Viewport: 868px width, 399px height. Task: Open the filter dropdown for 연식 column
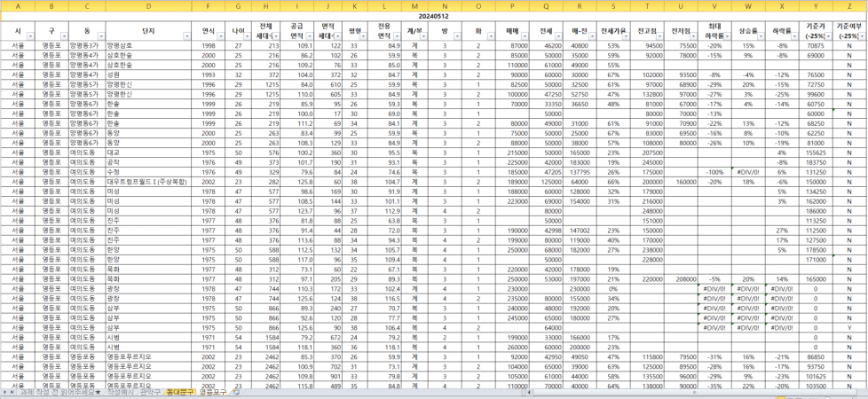[x=223, y=36]
